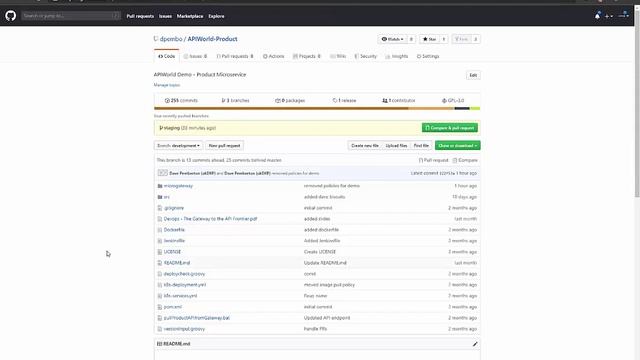Open .gitignore file

coord(174,208)
